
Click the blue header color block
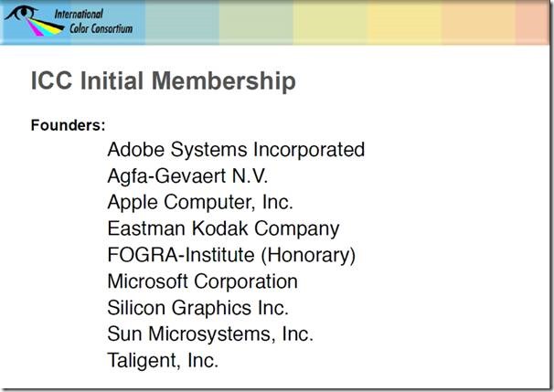(72, 22)
